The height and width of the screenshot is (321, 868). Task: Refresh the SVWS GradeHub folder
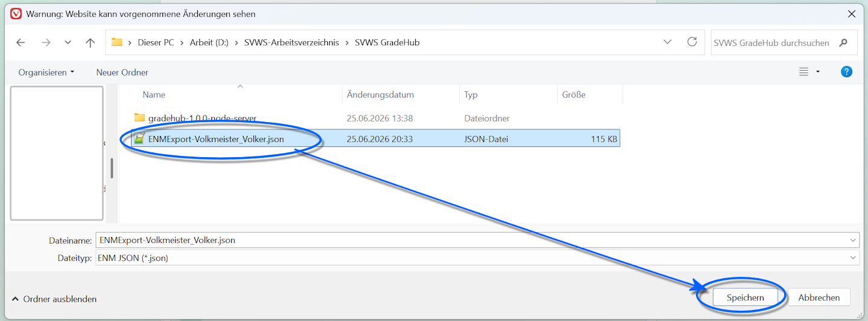tap(692, 42)
